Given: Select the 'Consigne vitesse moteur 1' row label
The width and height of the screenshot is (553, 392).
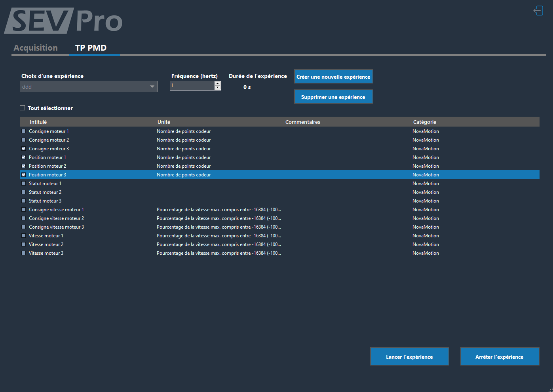Looking at the screenshot, I should point(56,210).
